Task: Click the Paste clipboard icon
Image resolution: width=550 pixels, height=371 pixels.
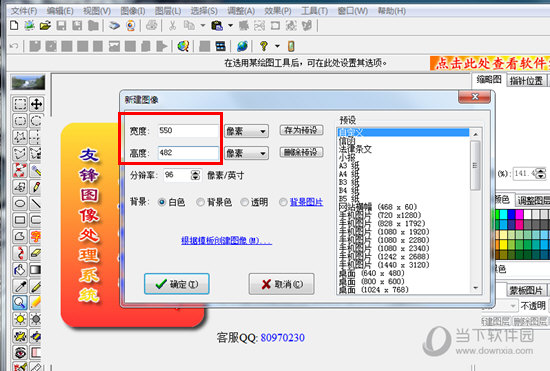Action: pyautogui.click(x=217, y=25)
